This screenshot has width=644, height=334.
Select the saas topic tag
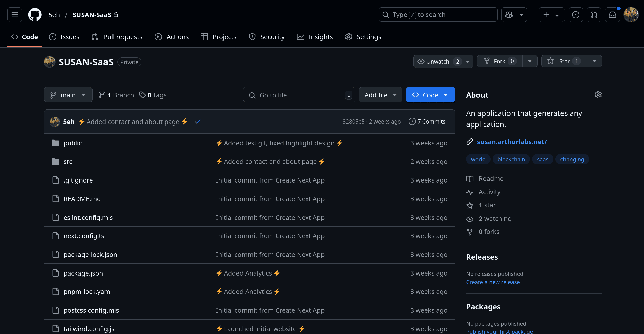coord(543,159)
